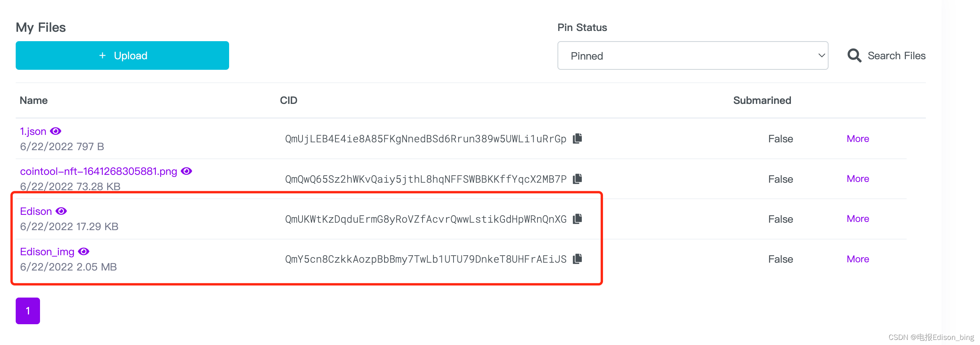View Edison_img using its eye icon

(x=84, y=251)
